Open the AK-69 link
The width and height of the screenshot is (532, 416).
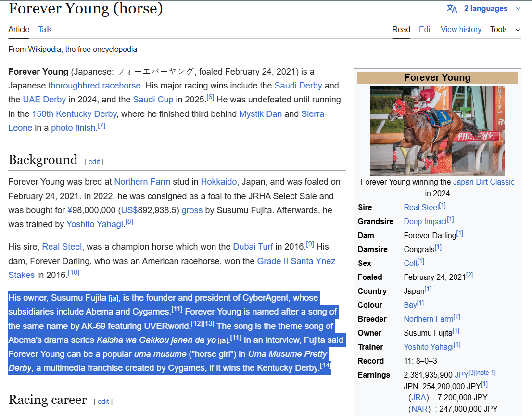[93, 326]
